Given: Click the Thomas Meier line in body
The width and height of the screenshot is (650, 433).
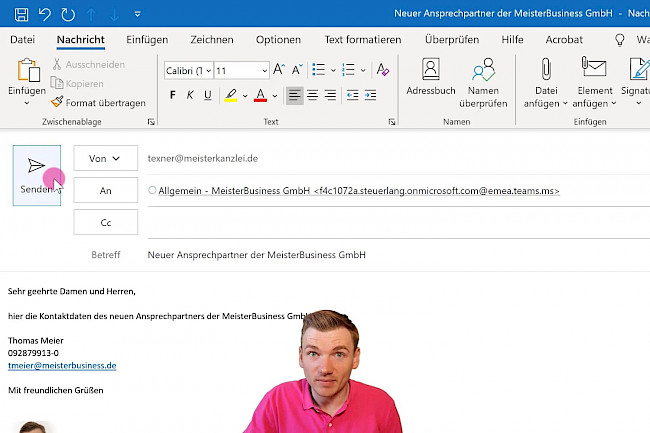Looking at the screenshot, I should click(x=36, y=341).
